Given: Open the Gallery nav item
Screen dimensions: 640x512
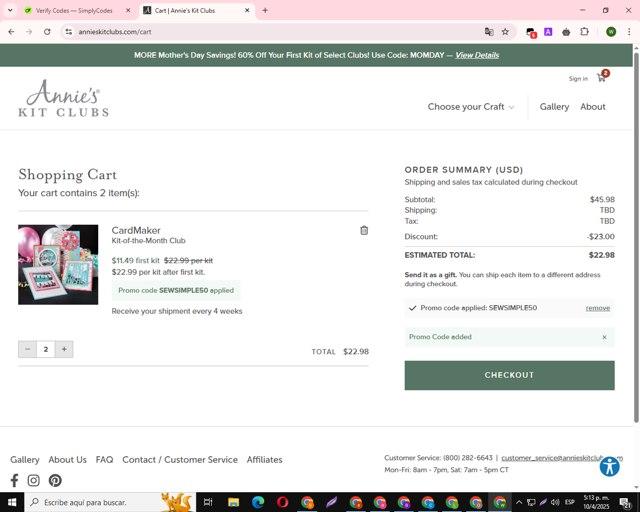Looking at the screenshot, I should [x=554, y=107].
